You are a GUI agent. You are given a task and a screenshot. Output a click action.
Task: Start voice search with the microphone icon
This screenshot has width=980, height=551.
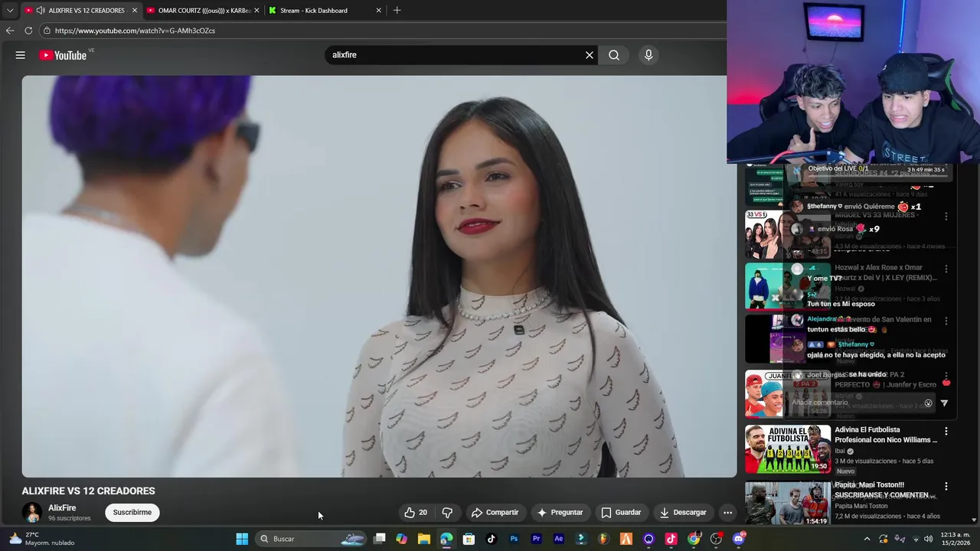tap(648, 55)
